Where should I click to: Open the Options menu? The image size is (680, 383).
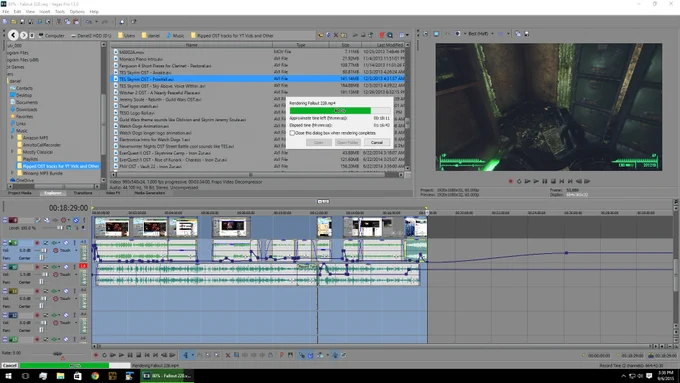click(77, 12)
